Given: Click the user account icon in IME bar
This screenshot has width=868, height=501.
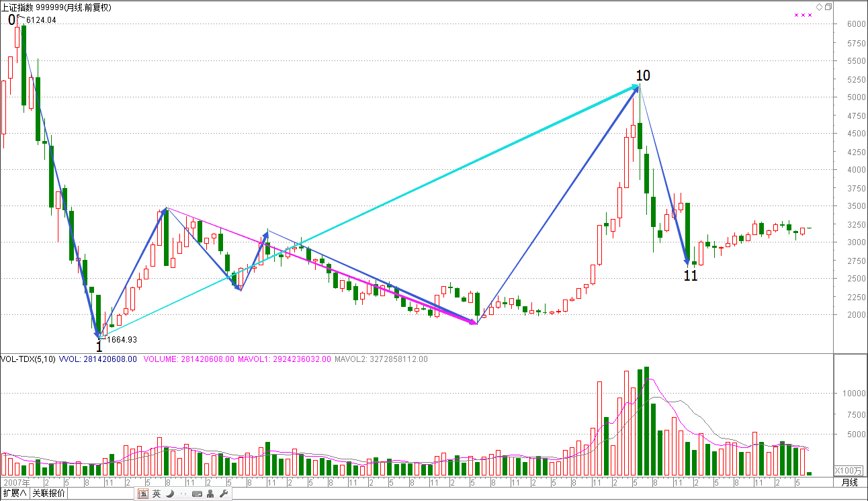Looking at the screenshot, I should (210, 494).
